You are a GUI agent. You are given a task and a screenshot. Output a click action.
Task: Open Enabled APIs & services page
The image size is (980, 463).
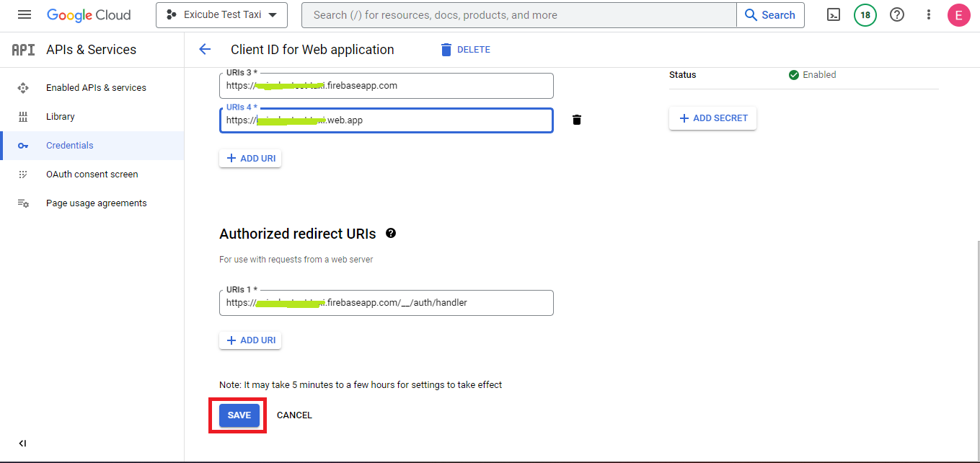96,88
